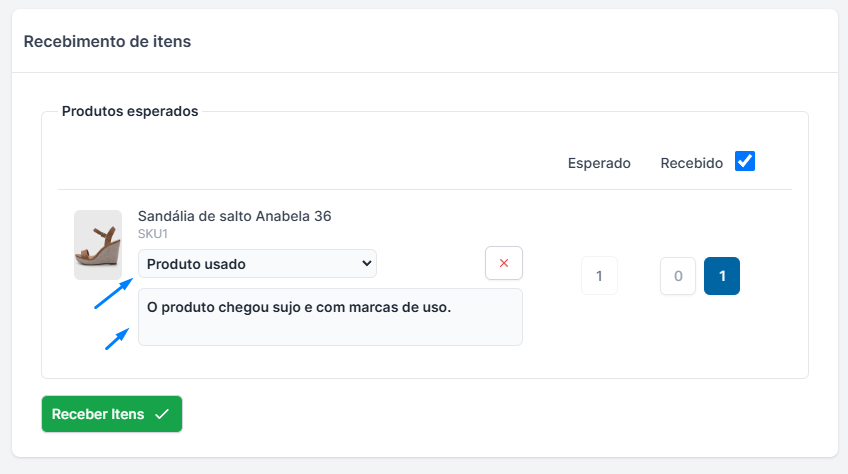Set received quantity to 0
This screenshot has height=474, width=848.
tap(678, 276)
